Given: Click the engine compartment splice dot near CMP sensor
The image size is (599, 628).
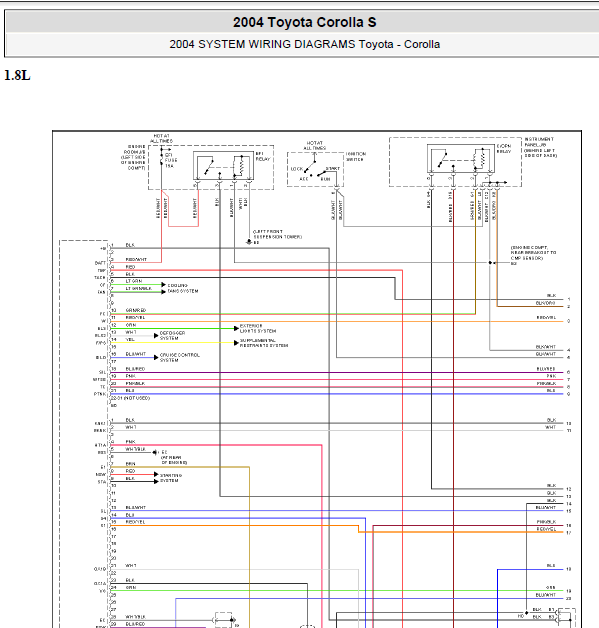Looking at the screenshot, I should [490, 263].
